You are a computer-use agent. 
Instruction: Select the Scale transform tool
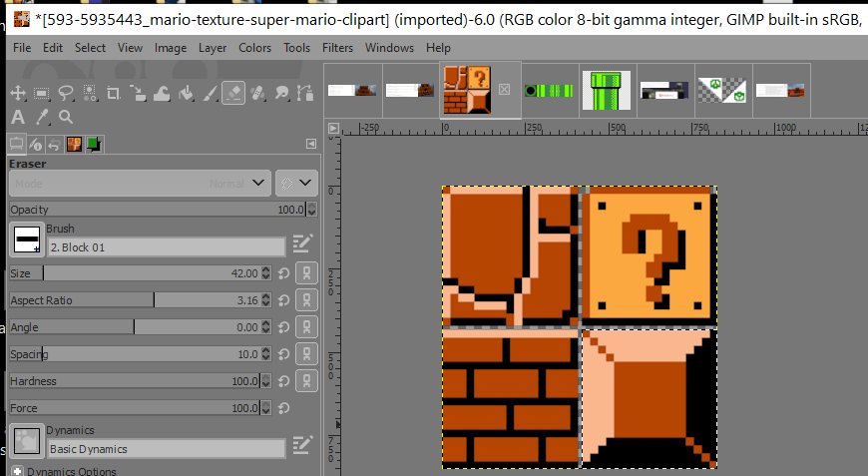(138, 93)
